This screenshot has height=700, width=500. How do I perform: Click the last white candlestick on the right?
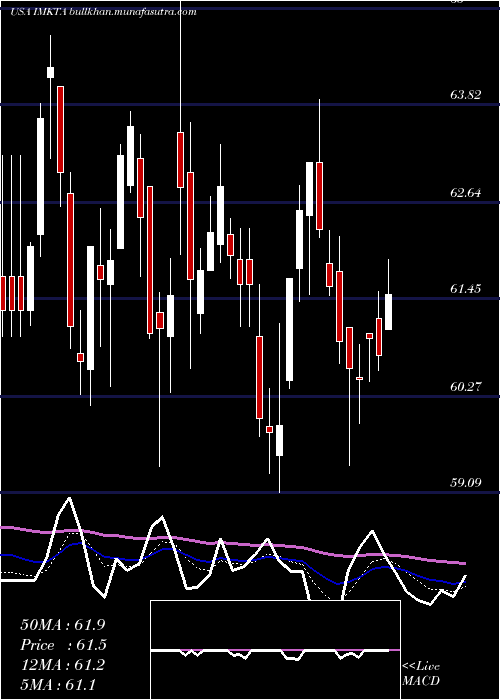click(x=388, y=312)
